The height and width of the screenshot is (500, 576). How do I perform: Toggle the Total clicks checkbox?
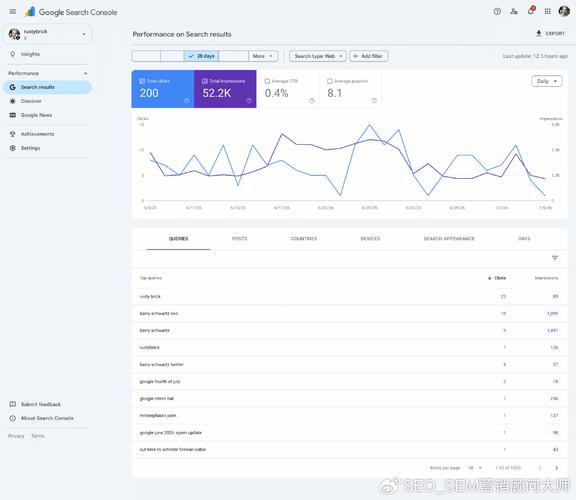pyautogui.click(x=142, y=81)
